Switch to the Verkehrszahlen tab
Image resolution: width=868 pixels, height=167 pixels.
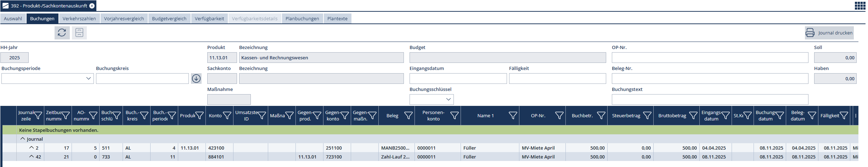[79, 18]
